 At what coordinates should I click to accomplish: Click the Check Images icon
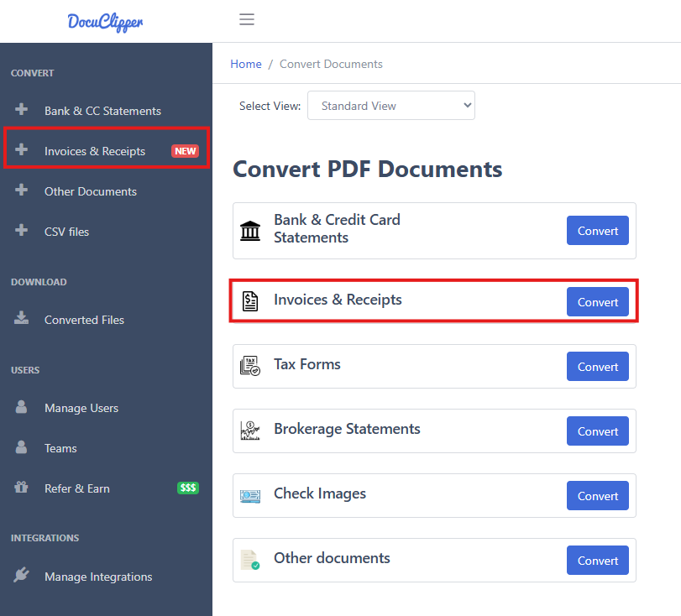(250, 496)
